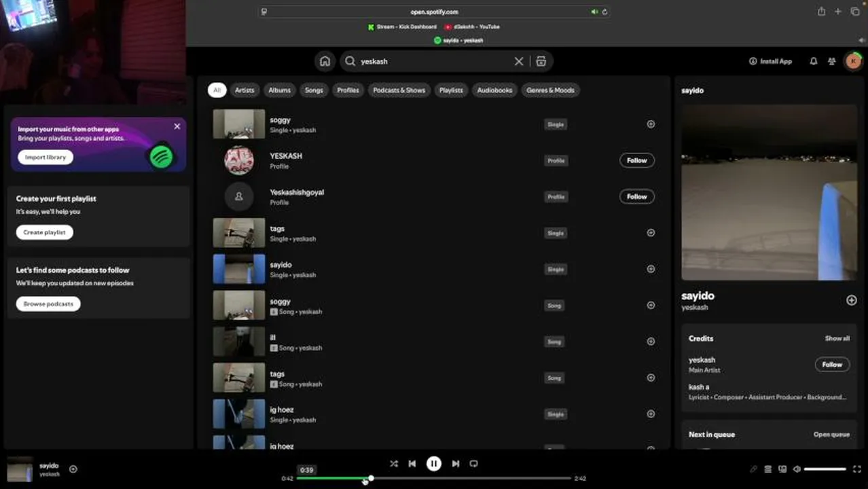Add the ill song to library
The image size is (868, 489).
[x=651, y=342]
